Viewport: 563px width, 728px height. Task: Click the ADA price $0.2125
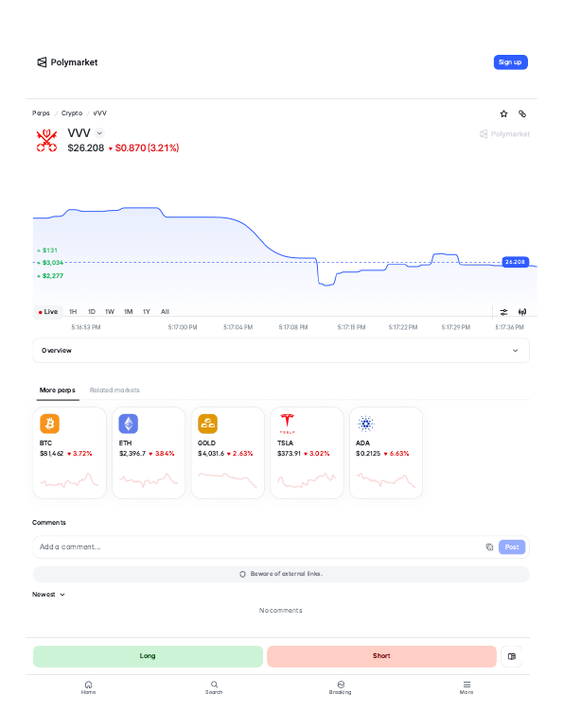click(368, 454)
